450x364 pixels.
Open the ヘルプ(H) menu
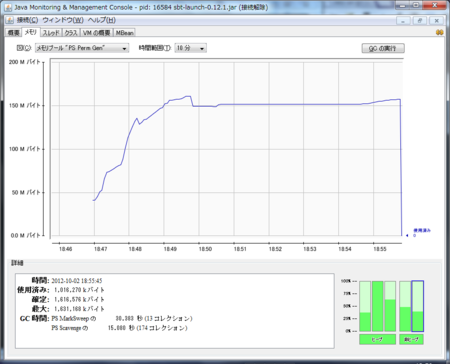tap(102, 20)
